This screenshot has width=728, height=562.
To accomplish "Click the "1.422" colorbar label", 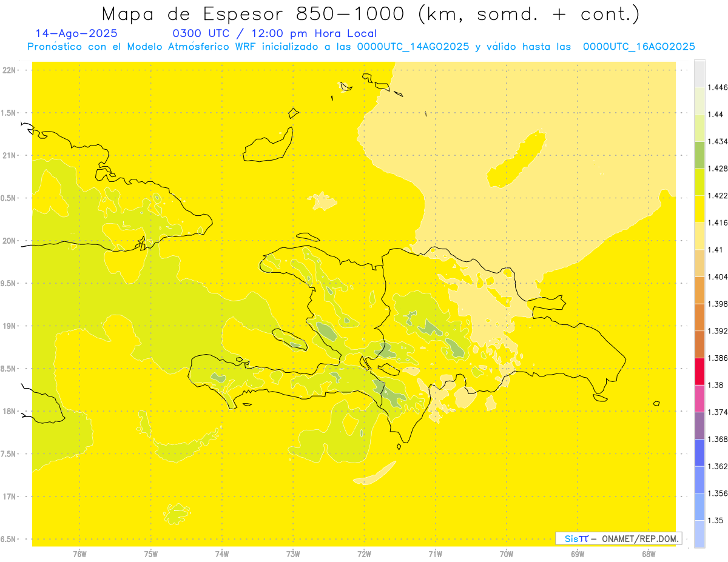I will [x=719, y=195].
